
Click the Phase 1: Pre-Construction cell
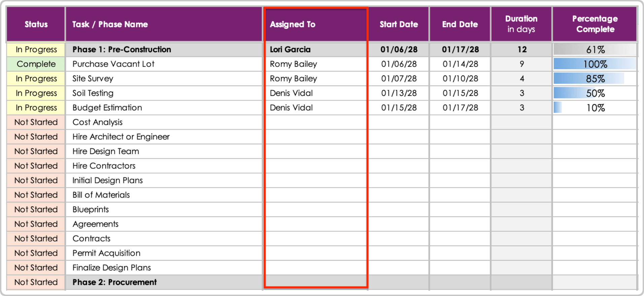122,49
